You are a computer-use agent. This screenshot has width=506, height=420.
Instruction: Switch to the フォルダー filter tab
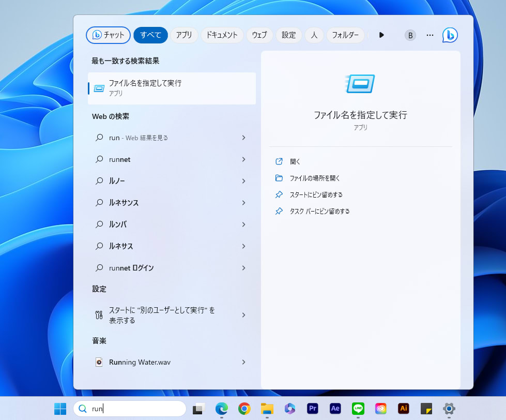tap(345, 35)
